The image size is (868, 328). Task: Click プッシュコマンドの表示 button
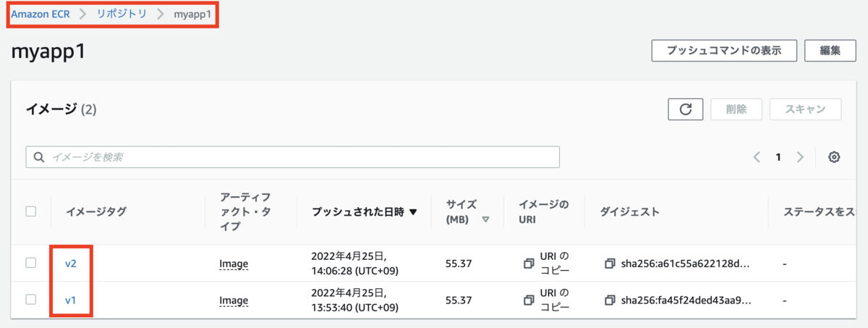click(724, 51)
